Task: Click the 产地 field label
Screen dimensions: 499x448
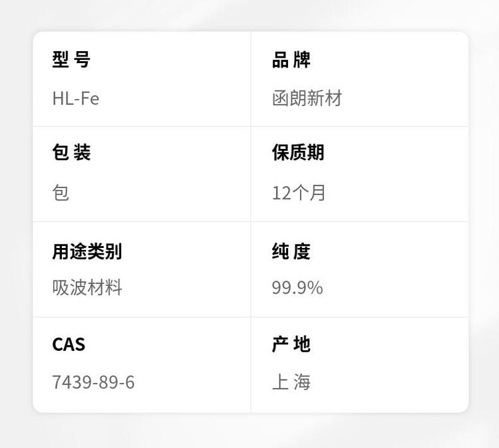Action: tap(291, 344)
